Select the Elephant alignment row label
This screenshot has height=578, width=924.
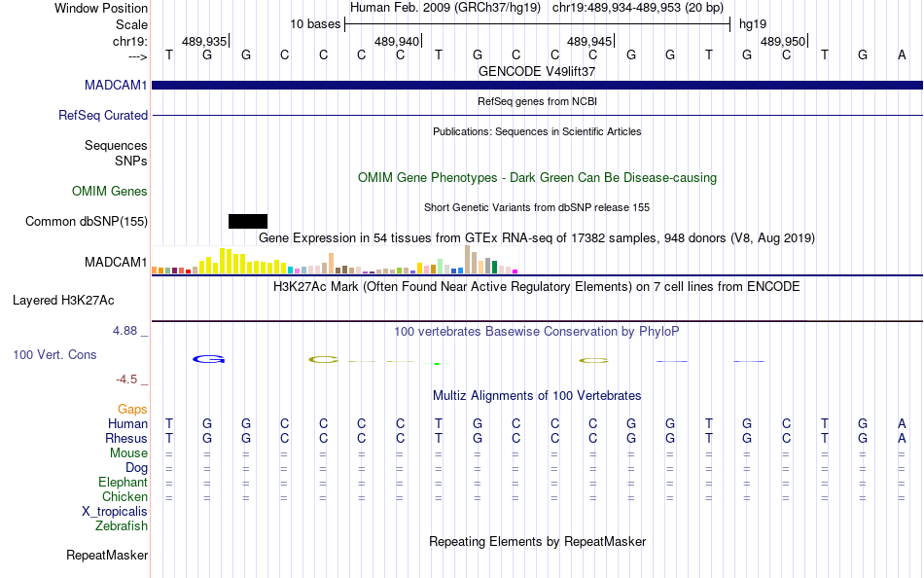pyautogui.click(x=124, y=482)
